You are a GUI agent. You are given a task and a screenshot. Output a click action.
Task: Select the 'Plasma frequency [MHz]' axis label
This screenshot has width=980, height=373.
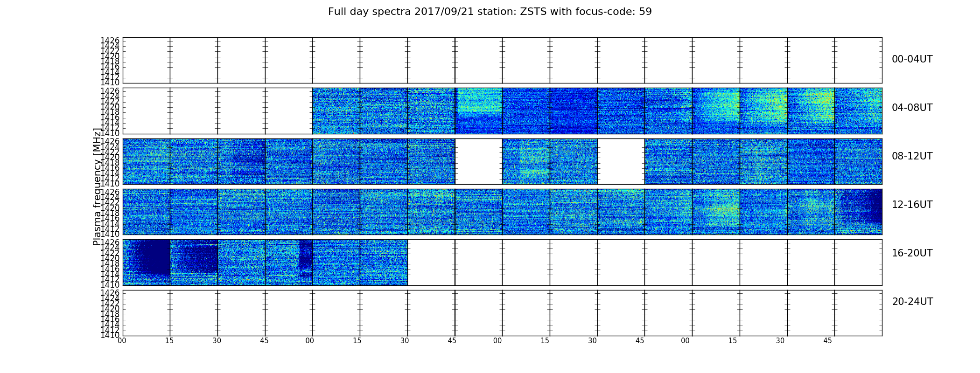97,186
